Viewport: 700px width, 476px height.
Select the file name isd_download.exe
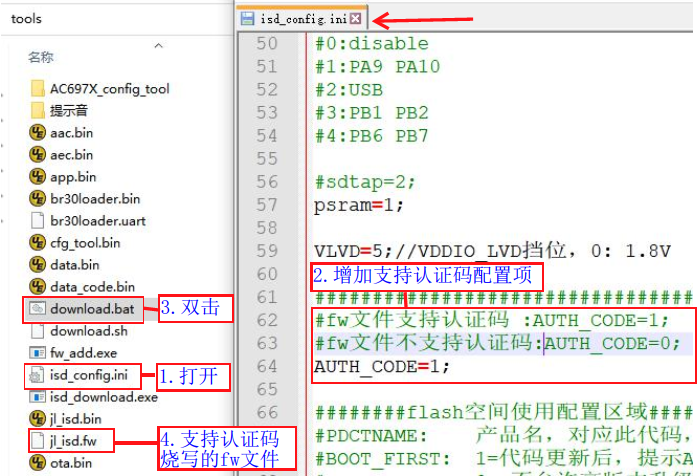(104, 397)
